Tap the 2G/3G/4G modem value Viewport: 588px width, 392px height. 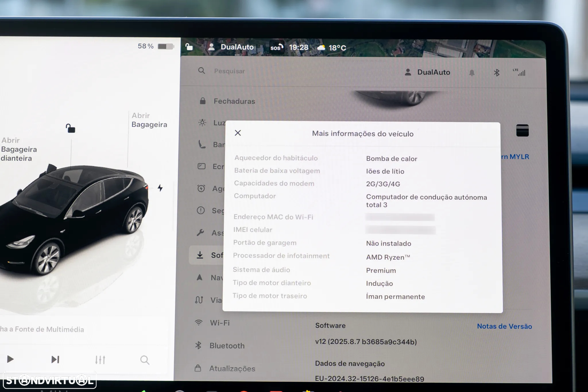[383, 184]
